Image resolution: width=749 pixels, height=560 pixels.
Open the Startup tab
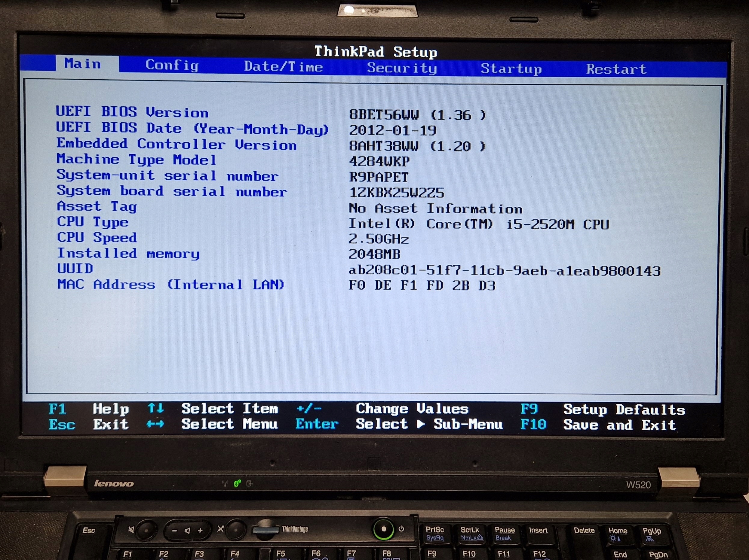click(511, 69)
